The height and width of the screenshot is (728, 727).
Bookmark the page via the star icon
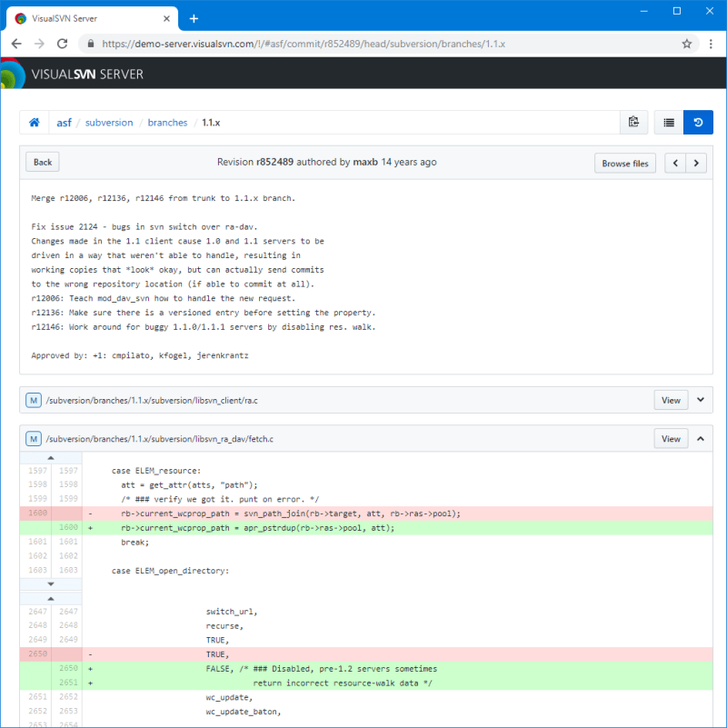(688, 43)
